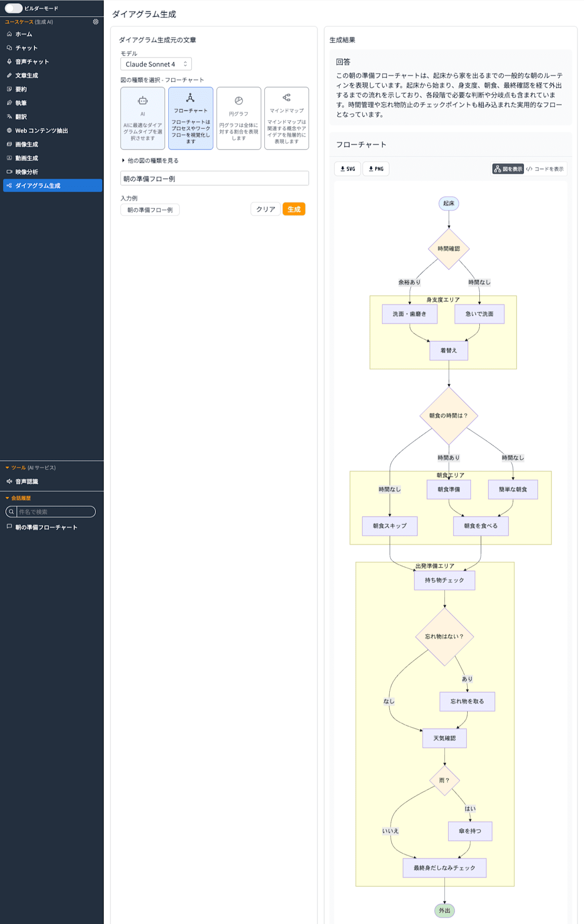
Task: Click the 傘を持つ node
Action: (x=470, y=831)
